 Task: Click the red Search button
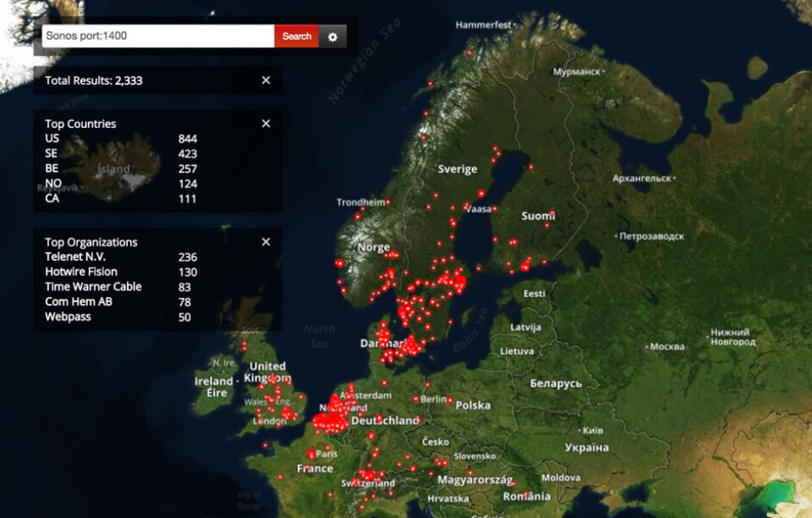pos(296,36)
